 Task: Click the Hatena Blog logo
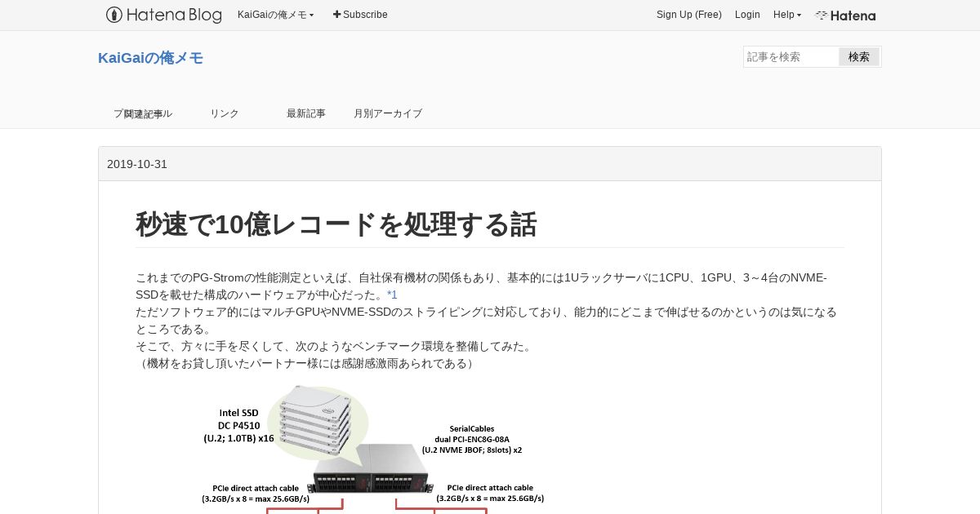coord(164,15)
